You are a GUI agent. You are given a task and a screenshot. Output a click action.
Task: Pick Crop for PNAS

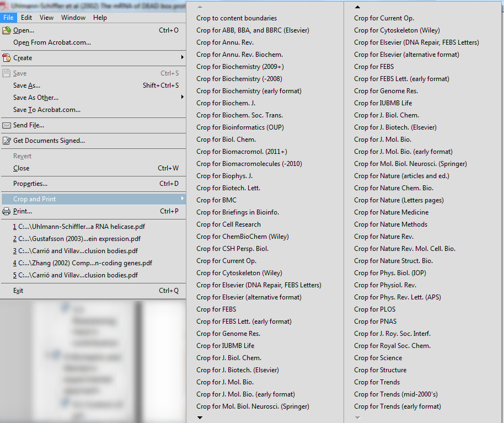click(x=376, y=322)
